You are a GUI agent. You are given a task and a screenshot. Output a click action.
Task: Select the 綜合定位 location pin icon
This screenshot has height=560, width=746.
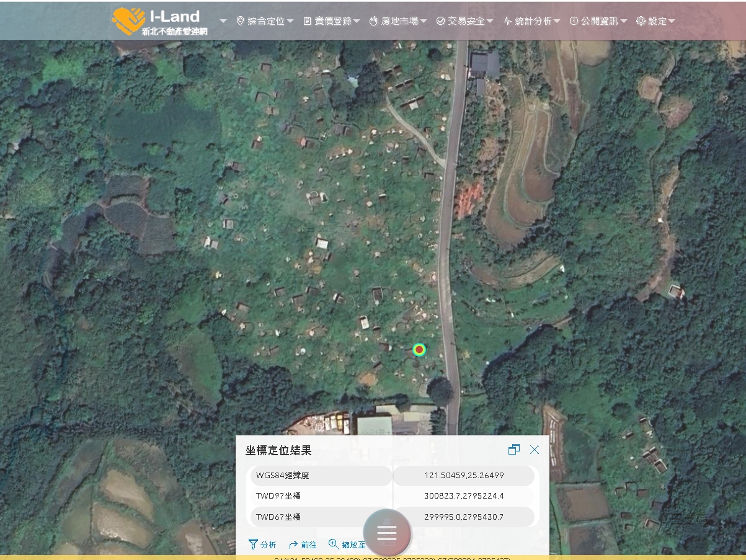click(x=241, y=20)
